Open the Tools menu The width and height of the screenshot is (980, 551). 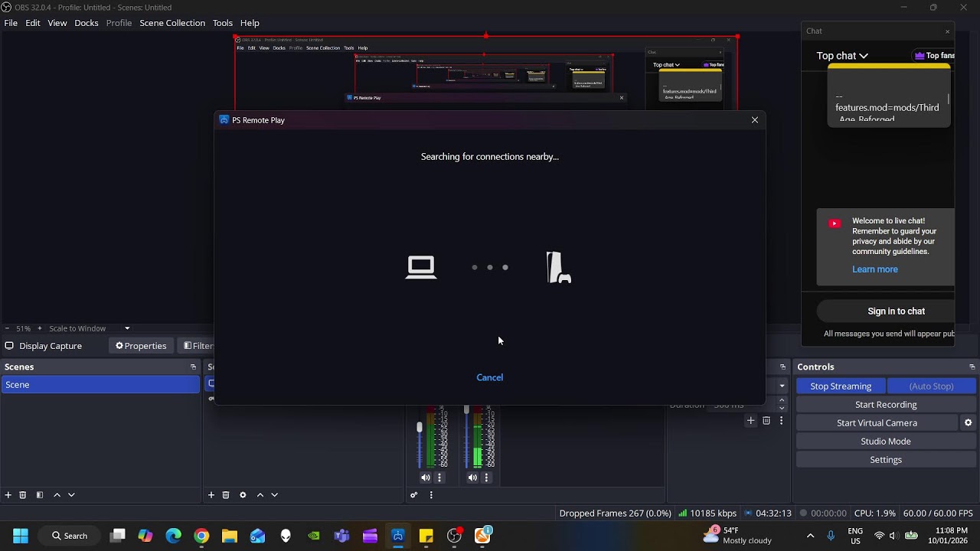pyautogui.click(x=223, y=23)
